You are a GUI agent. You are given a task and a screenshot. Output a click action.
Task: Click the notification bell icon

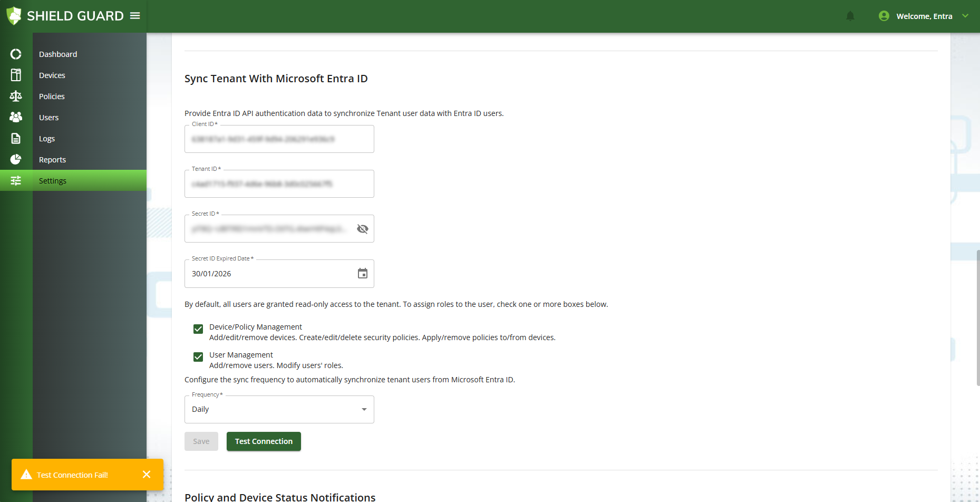[x=850, y=16]
